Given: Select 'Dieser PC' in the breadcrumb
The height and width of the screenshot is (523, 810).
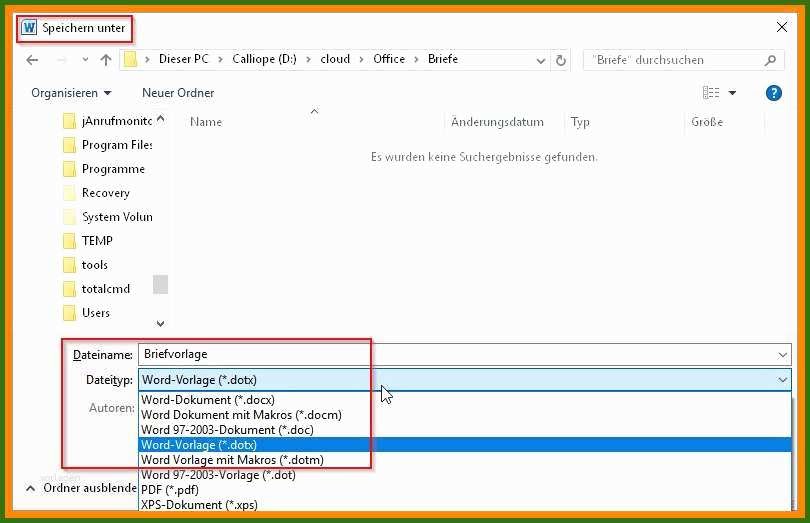Looking at the screenshot, I should coord(183,59).
